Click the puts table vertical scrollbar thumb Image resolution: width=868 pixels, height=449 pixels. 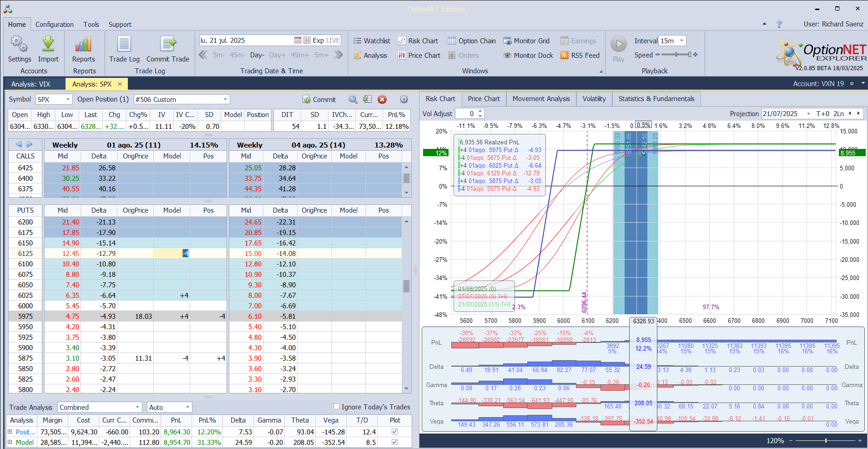click(406, 286)
